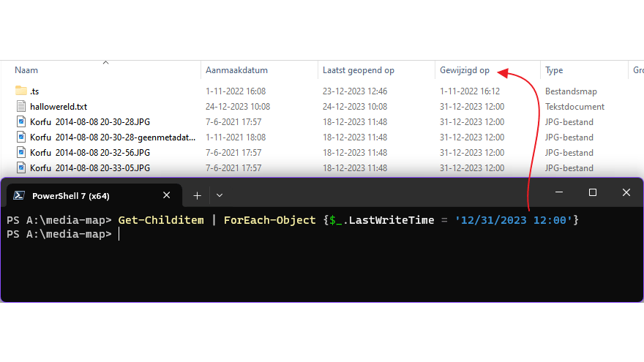This screenshot has width=644, height=362.
Task: Sort by the Gewijzigd op column header
Action: pos(465,71)
